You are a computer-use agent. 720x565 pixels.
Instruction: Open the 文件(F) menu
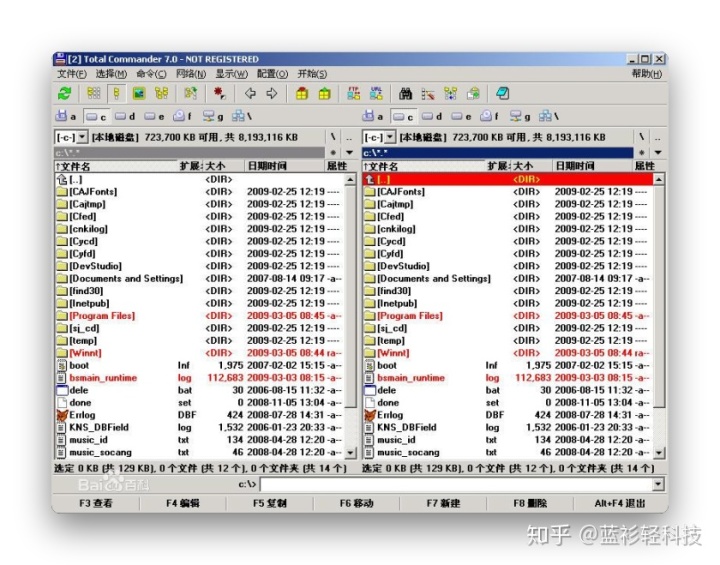tap(72, 74)
